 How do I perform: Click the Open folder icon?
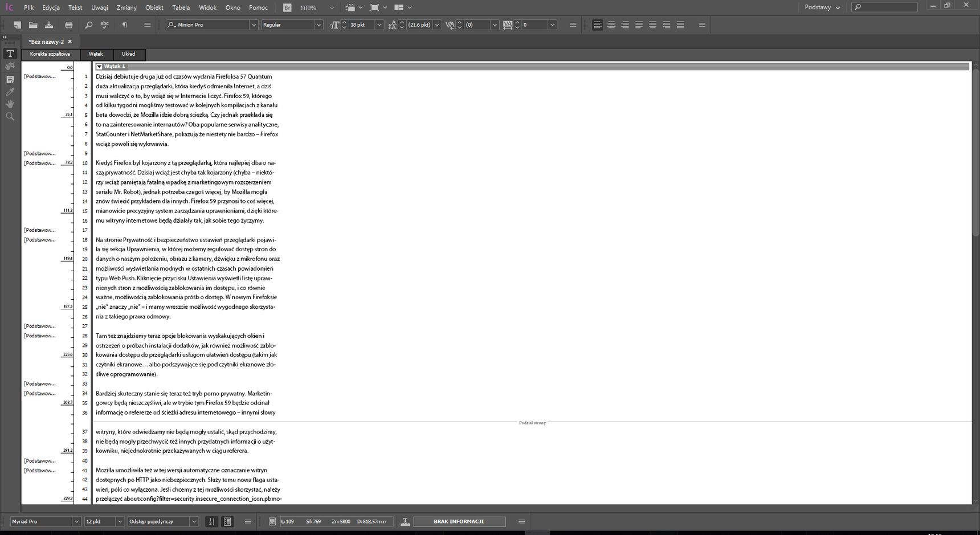(33, 25)
